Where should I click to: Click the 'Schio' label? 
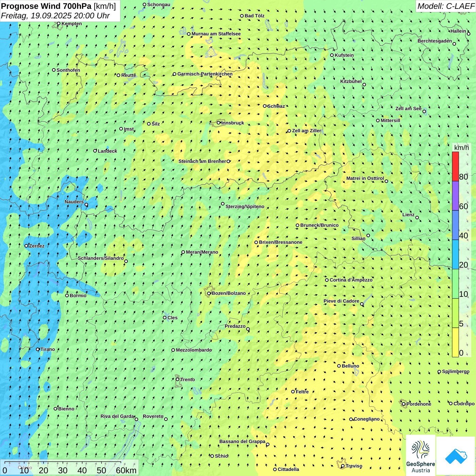221,456
